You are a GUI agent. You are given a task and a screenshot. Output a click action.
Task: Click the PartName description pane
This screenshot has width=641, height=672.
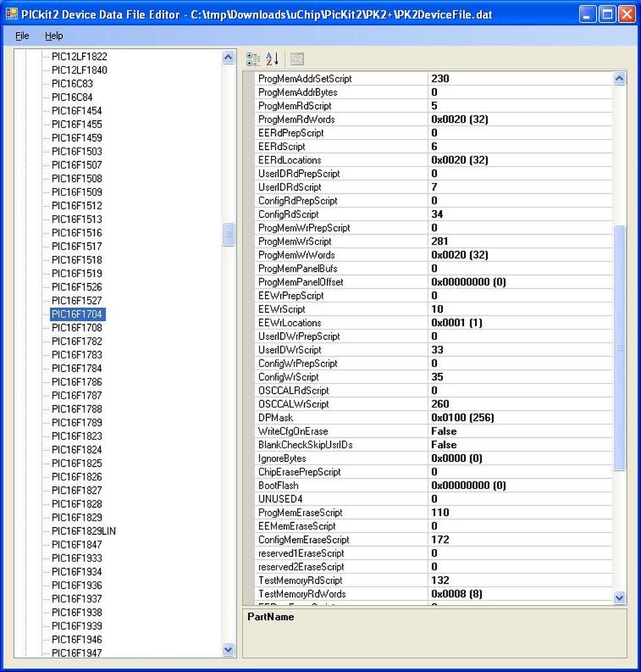[x=434, y=633]
